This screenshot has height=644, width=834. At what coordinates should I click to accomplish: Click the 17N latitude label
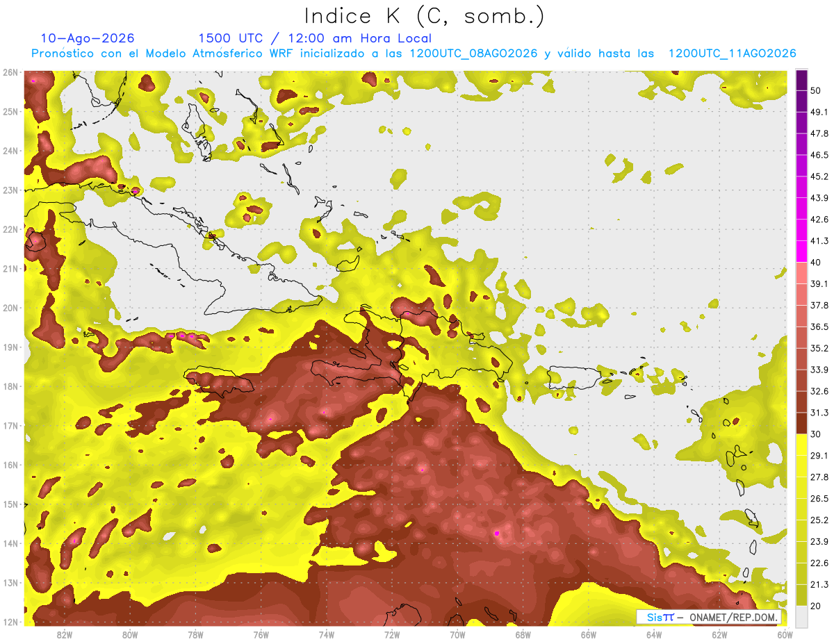click(10, 425)
